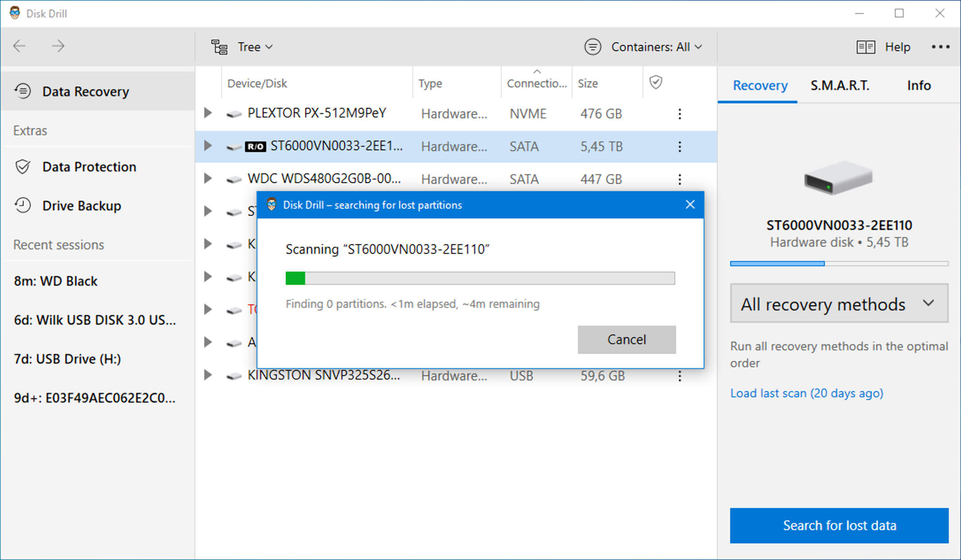Open options menu for ST6000VN0033 disk
Viewport: 961px width, 560px height.
pos(679,147)
